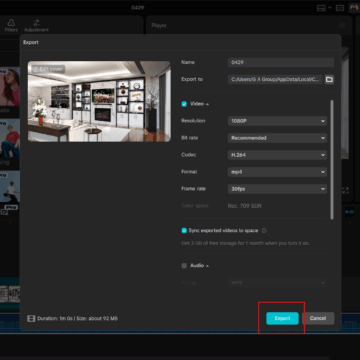Open the Player panel menu icon
The width and height of the screenshot is (360, 360).
coord(342,25)
